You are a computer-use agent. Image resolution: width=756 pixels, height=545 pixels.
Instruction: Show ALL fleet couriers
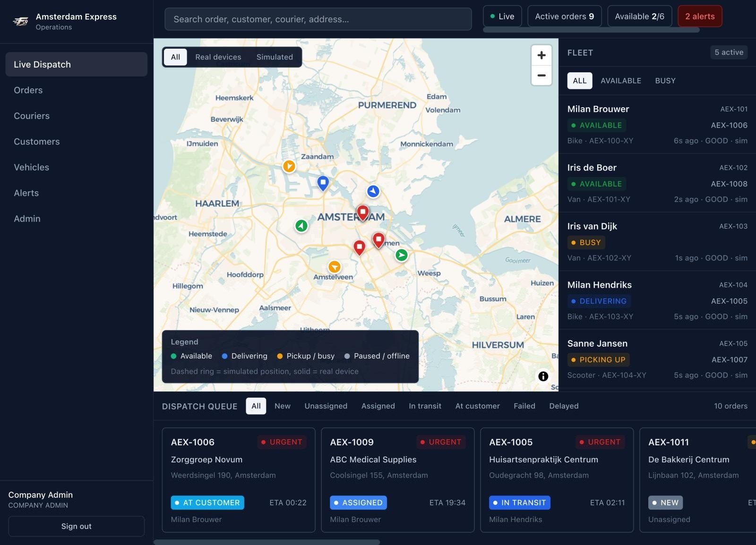coord(580,81)
